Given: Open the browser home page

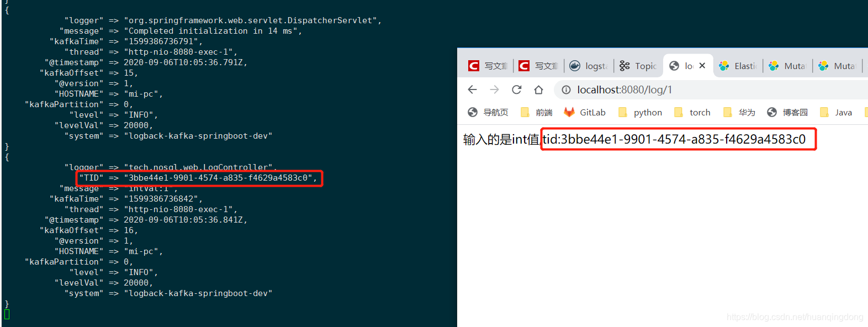Looking at the screenshot, I should pyautogui.click(x=539, y=89).
